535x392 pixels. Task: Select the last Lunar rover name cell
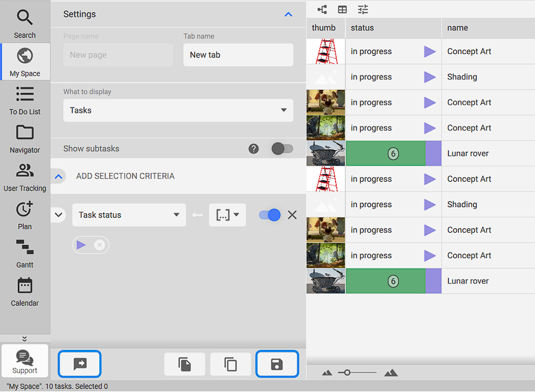click(x=488, y=281)
